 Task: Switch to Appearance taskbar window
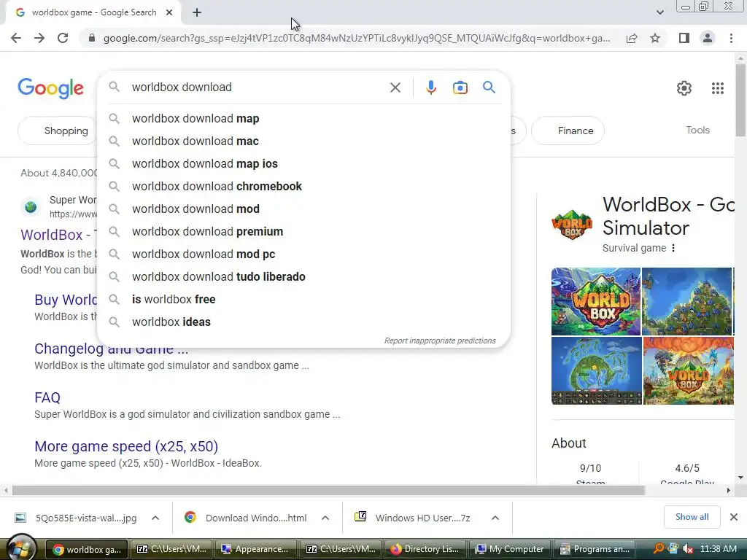click(x=256, y=549)
